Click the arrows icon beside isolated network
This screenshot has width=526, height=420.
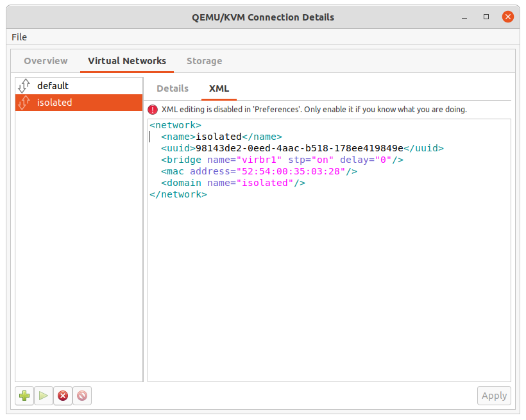(x=24, y=103)
